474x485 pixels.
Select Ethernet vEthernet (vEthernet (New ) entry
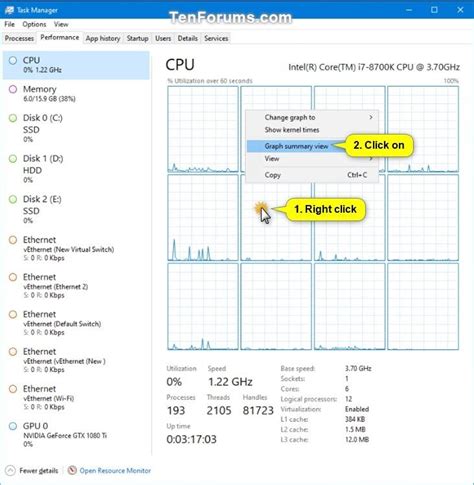[76, 361]
